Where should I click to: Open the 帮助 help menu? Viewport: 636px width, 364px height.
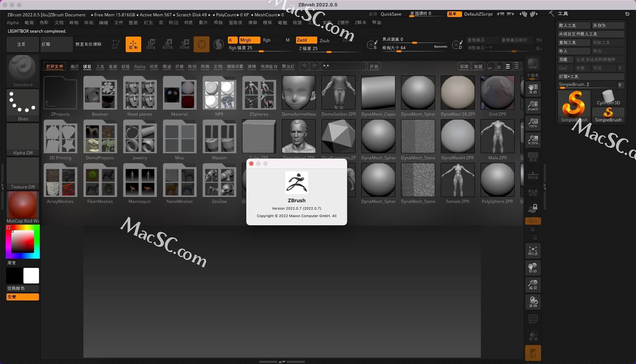pos(377,23)
